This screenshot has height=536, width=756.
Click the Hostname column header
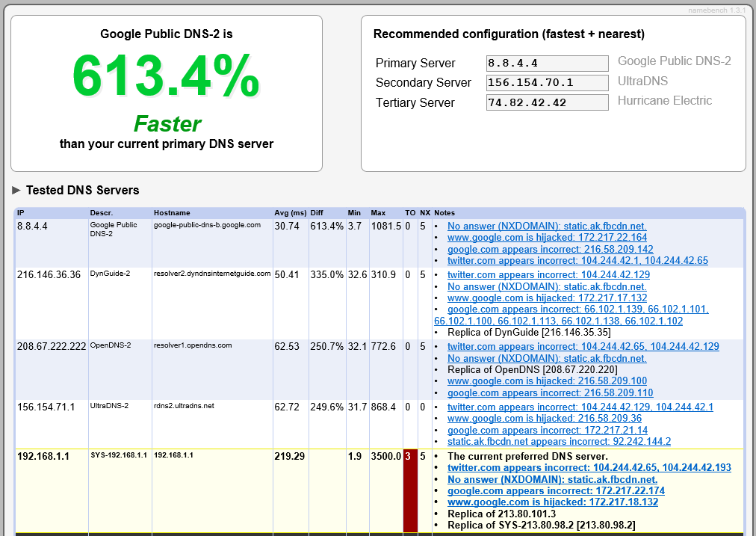172,213
